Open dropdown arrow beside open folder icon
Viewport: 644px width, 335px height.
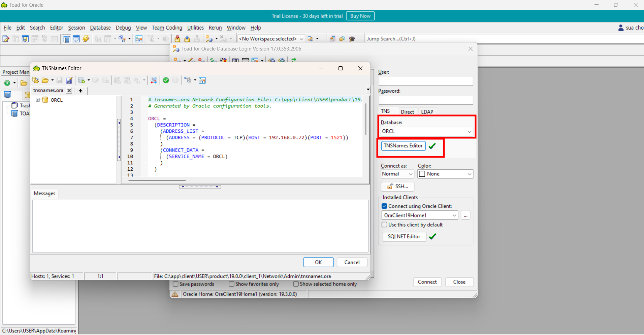(x=52, y=80)
